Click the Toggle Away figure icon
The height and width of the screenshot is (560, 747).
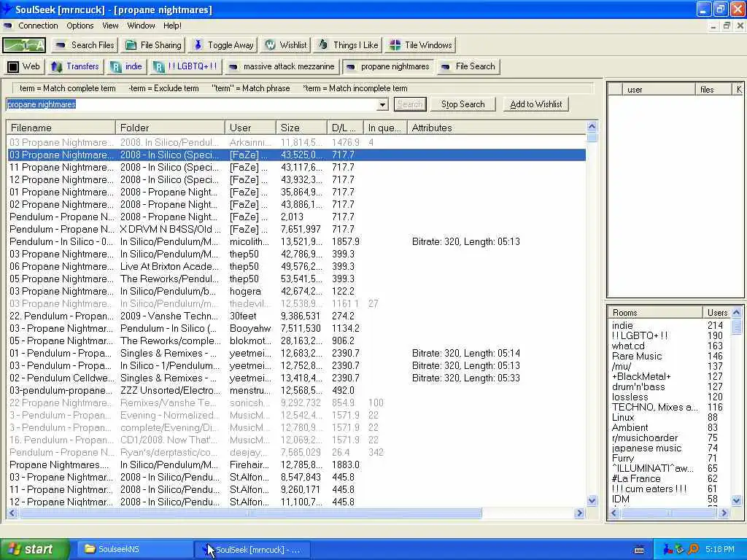tap(198, 44)
